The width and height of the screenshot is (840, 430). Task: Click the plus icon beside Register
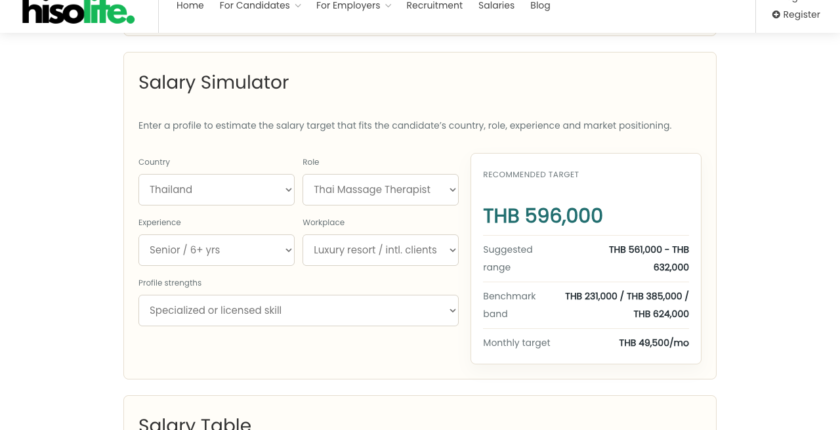coord(776,14)
